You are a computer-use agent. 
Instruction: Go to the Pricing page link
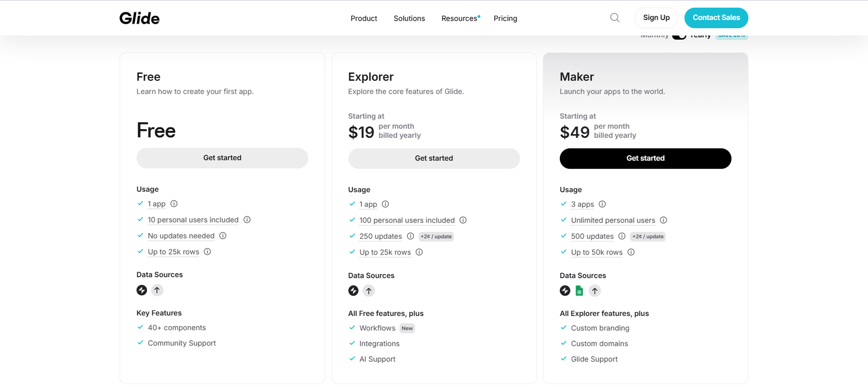click(505, 18)
